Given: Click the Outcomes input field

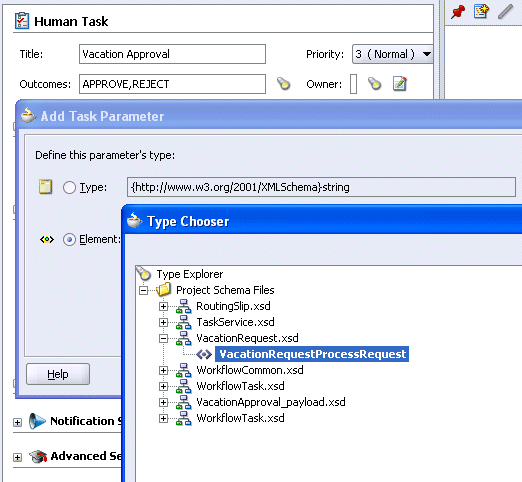Looking at the screenshot, I should coord(172,84).
